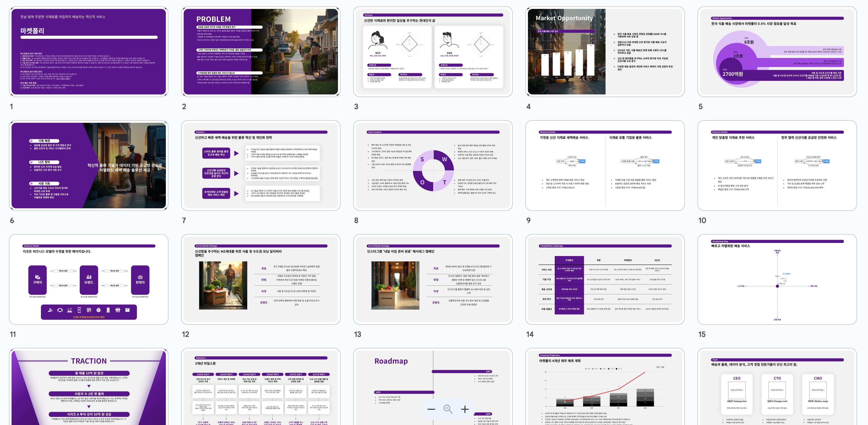The height and width of the screenshot is (425, 868).
Task: Click slide number label 15
Action: (702, 334)
